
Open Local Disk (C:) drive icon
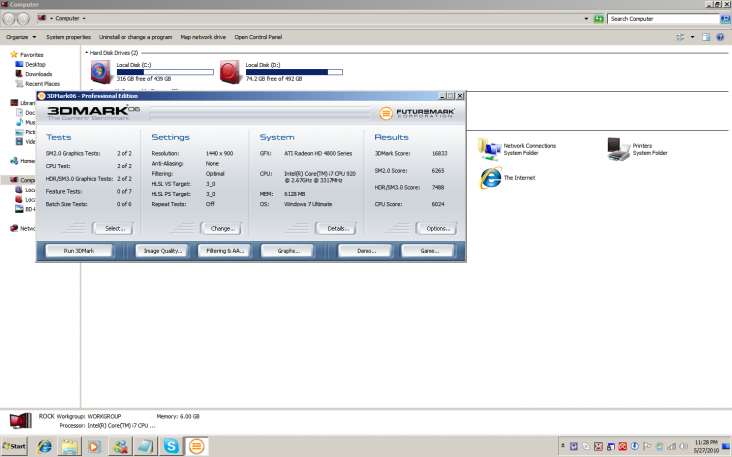[x=101, y=72]
